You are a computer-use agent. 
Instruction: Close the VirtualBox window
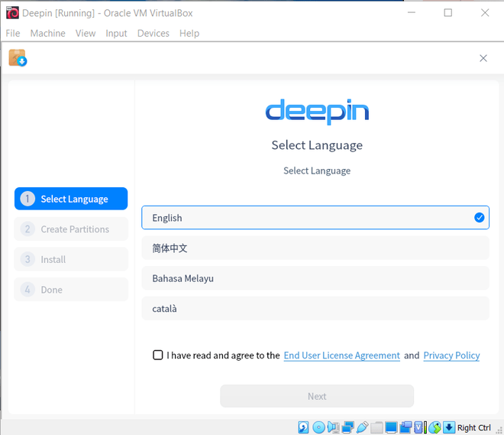[x=485, y=12]
